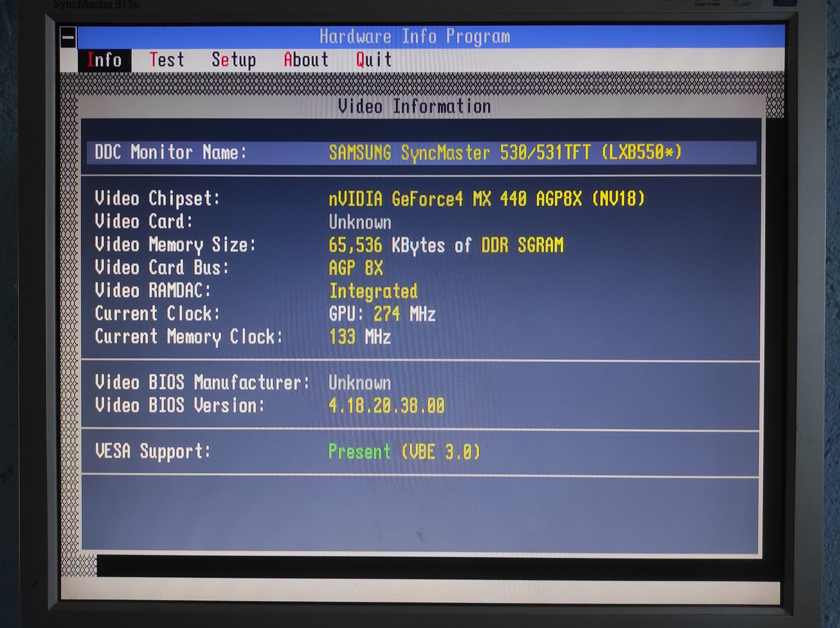Open the About menu
840x628 pixels.
click(x=306, y=60)
